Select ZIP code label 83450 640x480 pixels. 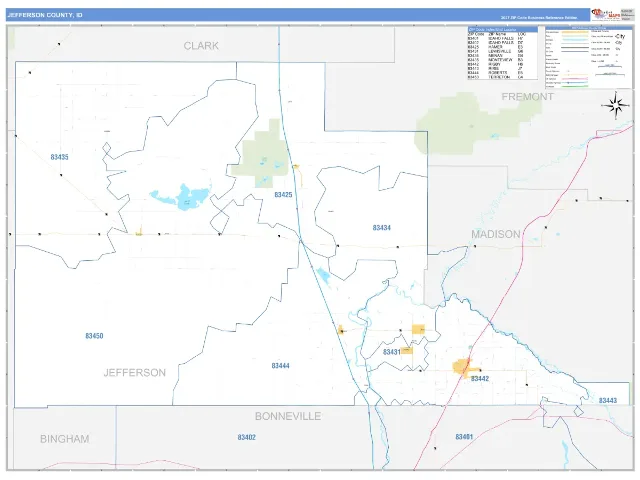[94, 336]
